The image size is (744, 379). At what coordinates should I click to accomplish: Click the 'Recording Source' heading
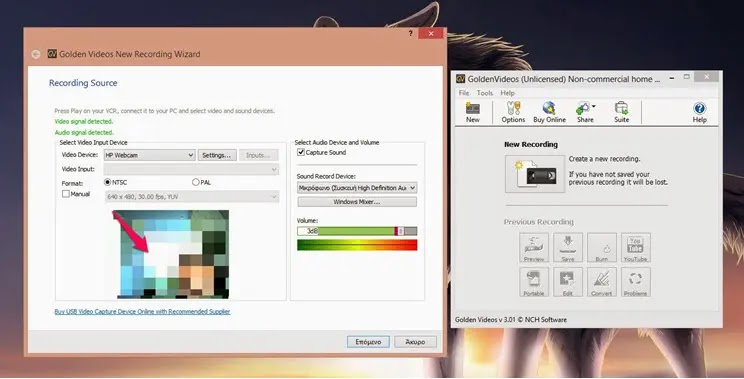pos(83,83)
